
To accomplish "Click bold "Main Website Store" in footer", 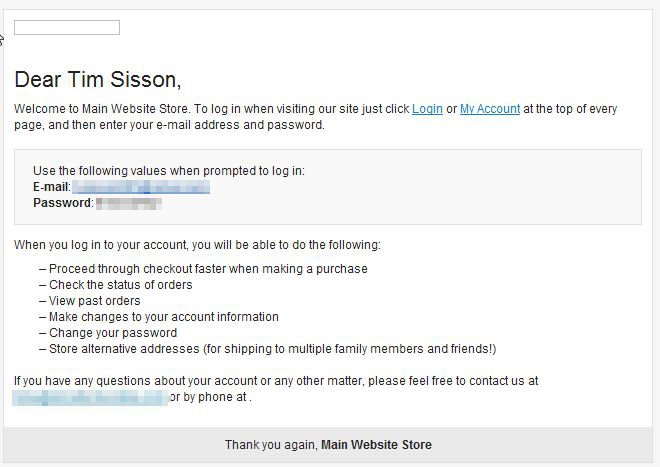I will 376,445.
